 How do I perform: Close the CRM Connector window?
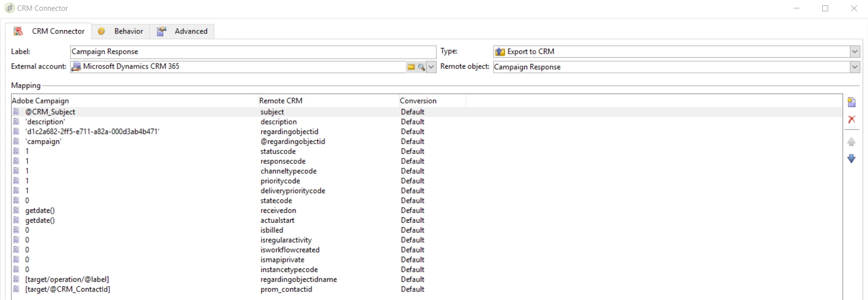pyautogui.click(x=854, y=8)
